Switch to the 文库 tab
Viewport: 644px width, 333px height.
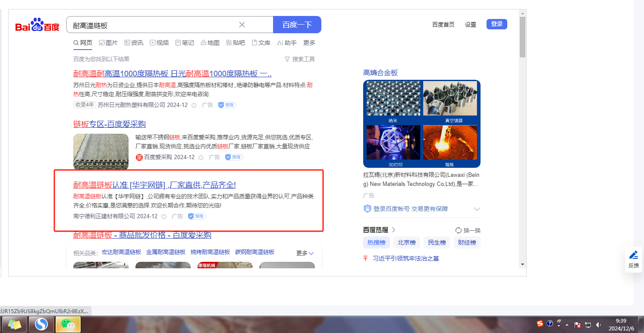[x=261, y=43]
